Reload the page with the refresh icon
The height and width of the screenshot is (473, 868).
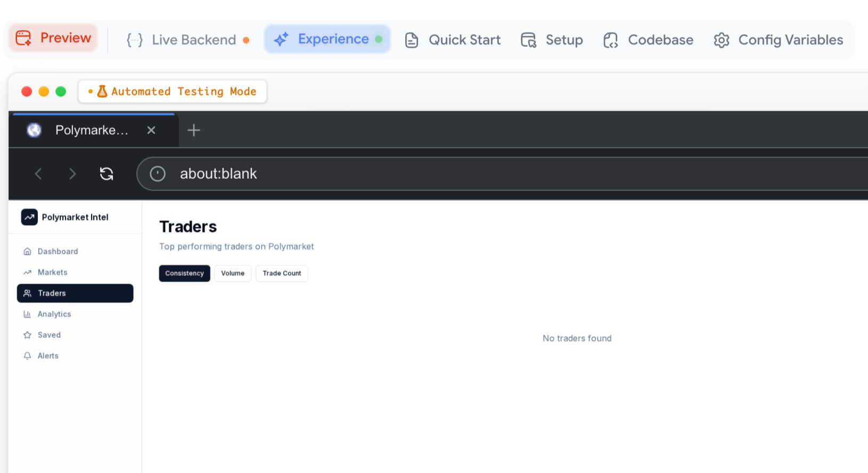click(107, 174)
